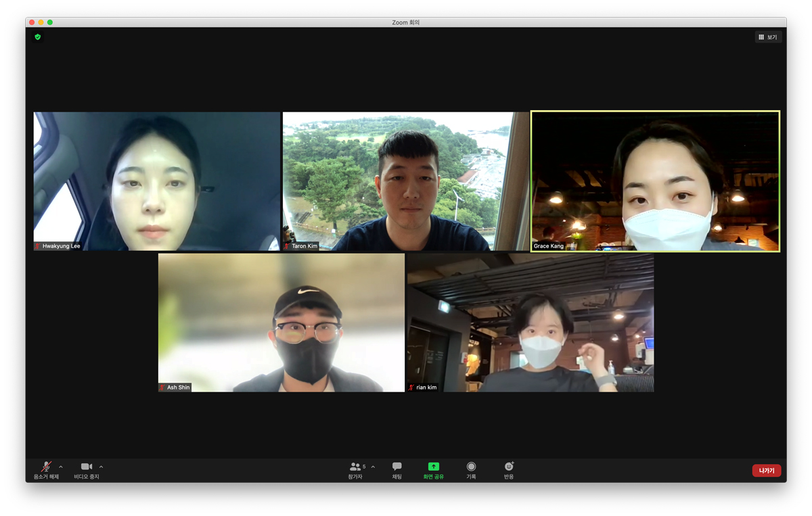Select Hwakyung Lee's video tile
812x516 pixels.
[157, 181]
